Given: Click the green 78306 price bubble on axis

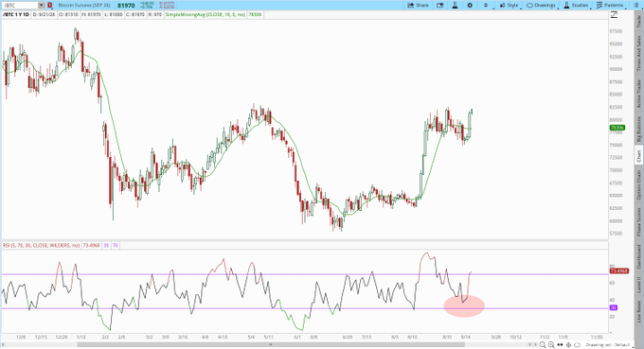Looking at the screenshot, I should [x=617, y=128].
